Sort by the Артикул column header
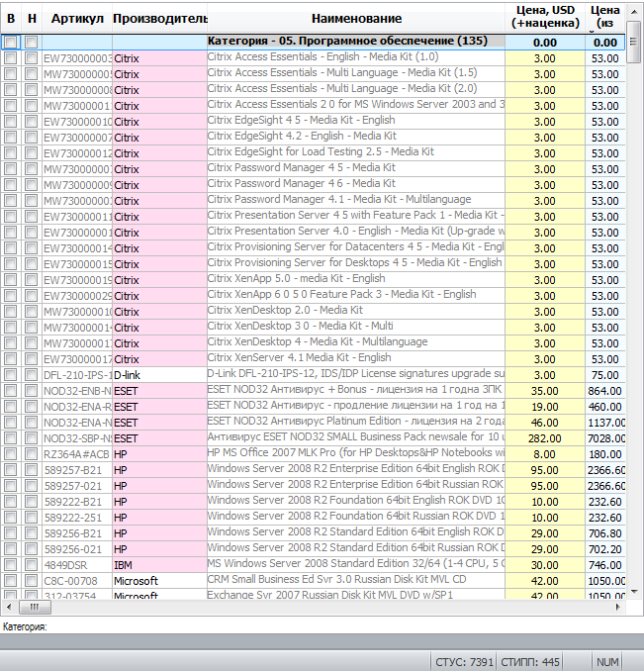The width and height of the screenshot is (644, 671). click(x=77, y=19)
